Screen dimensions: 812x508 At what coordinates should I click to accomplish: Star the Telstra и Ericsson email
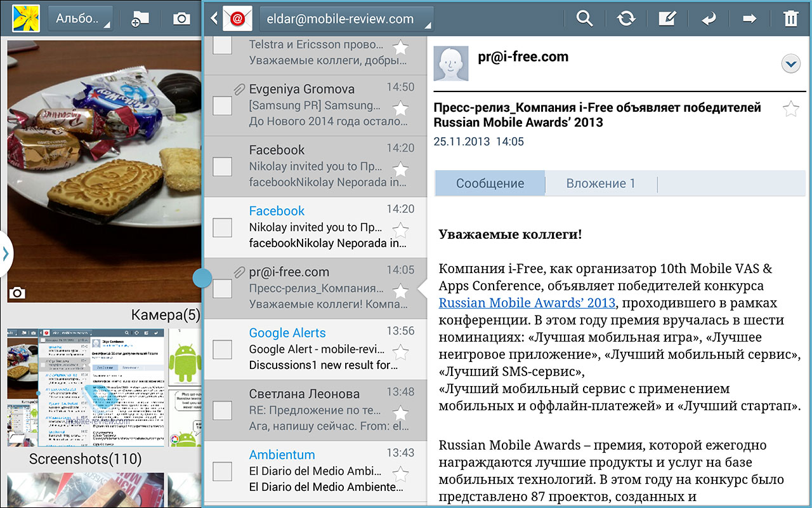[400, 47]
